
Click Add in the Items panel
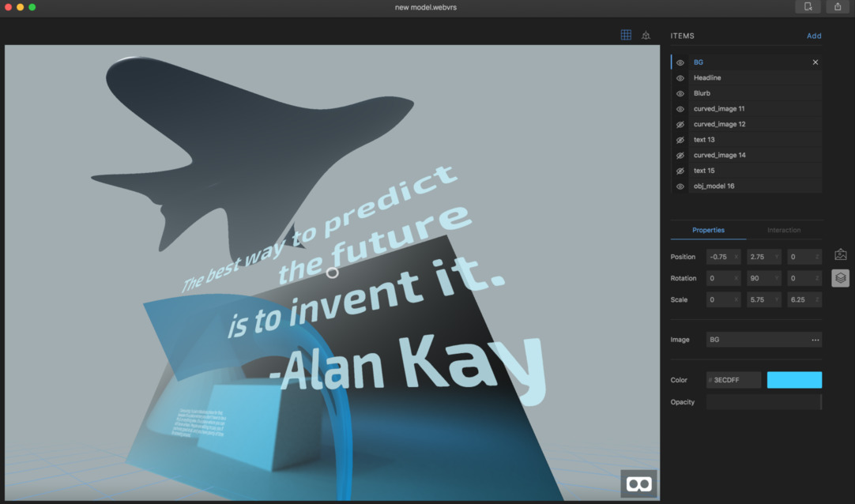point(813,36)
